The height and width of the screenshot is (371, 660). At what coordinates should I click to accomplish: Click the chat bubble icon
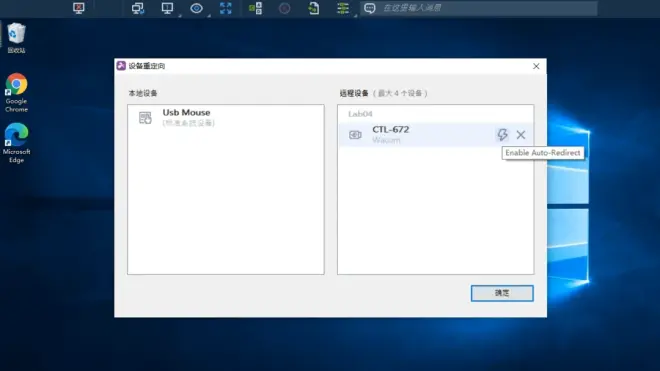tap(370, 8)
